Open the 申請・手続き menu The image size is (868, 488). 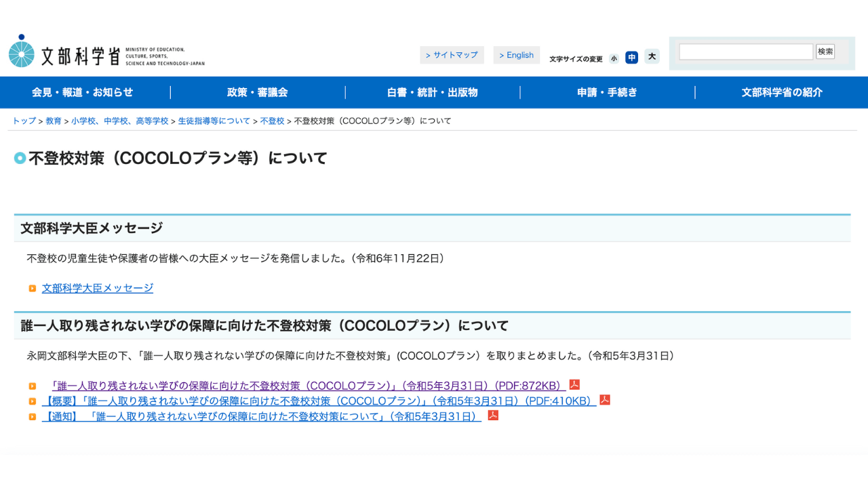[x=607, y=93]
